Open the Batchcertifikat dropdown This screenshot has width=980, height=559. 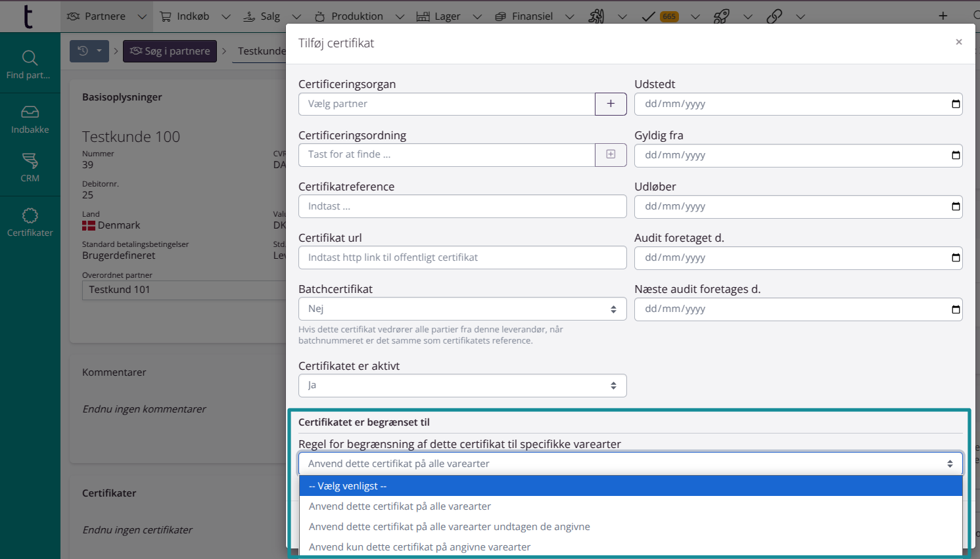(x=462, y=309)
